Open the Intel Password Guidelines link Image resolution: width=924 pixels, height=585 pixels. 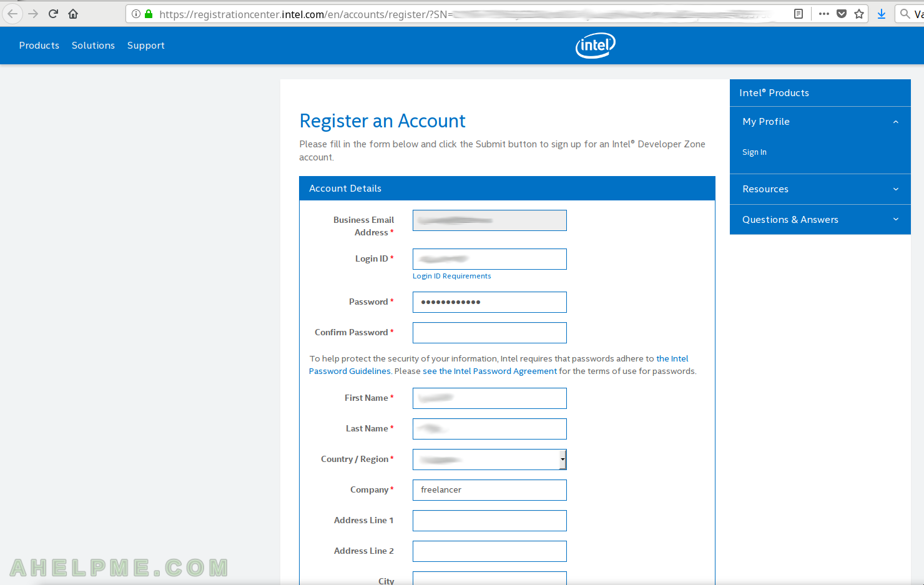pyautogui.click(x=499, y=365)
